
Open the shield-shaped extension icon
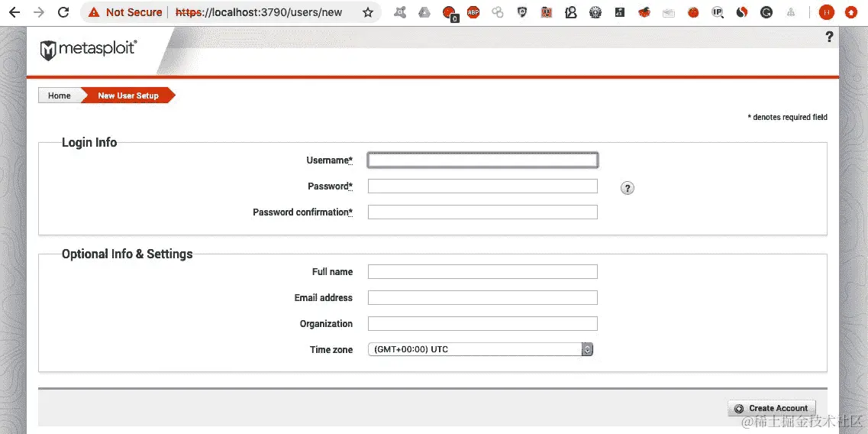pos(522,12)
